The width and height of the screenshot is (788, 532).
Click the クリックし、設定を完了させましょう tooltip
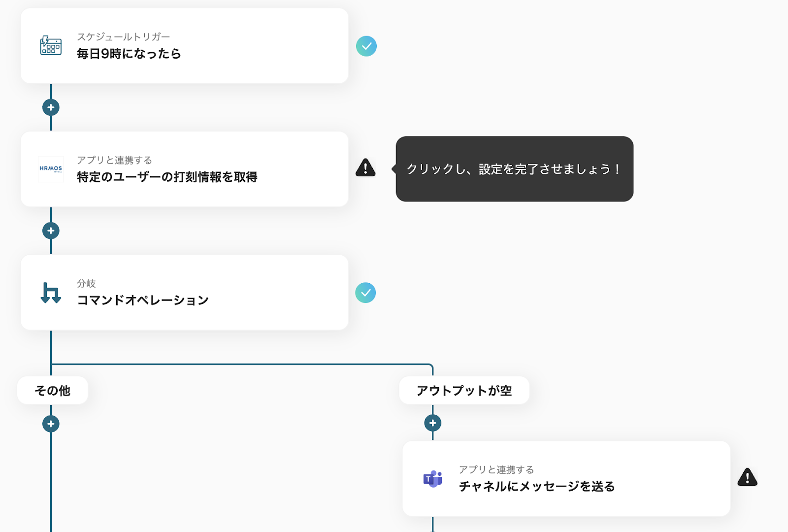(514, 169)
